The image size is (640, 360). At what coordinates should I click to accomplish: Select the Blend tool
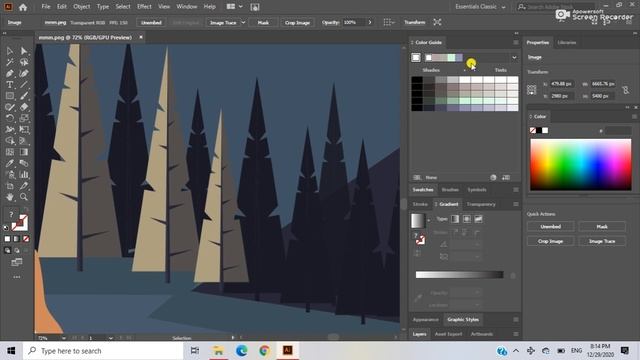(24, 163)
